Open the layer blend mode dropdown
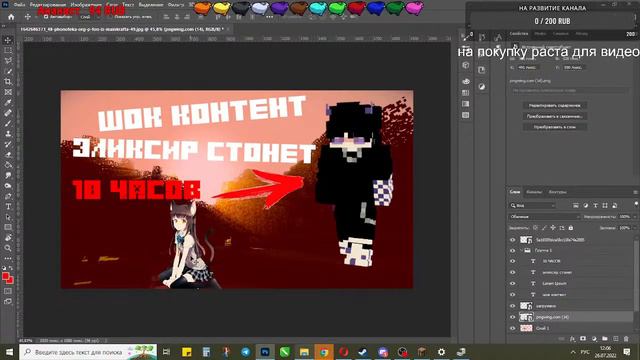The image size is (640, 360). click(x=544, y=217)
